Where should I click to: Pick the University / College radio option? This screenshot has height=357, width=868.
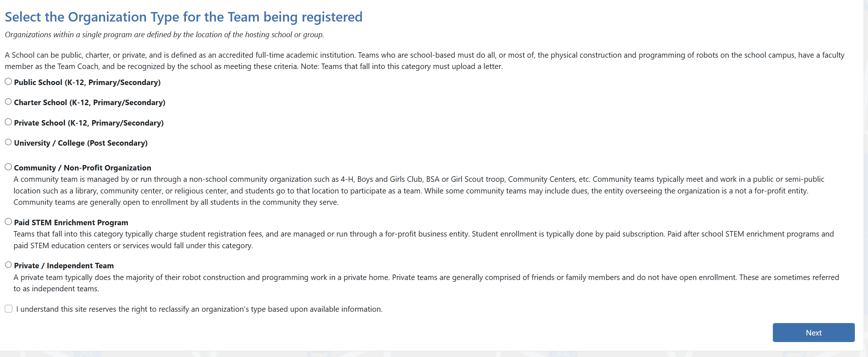[8, 142]
